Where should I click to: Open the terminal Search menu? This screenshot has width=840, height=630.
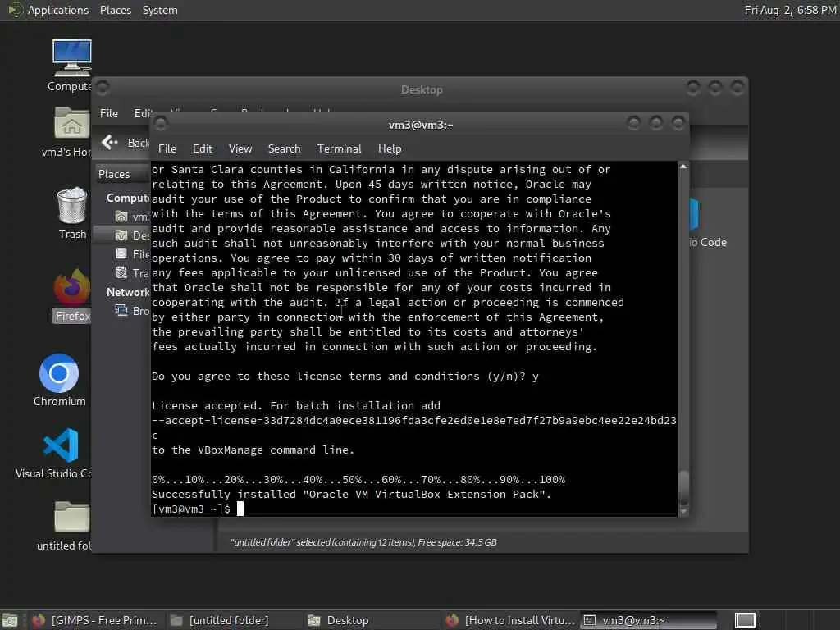click(x=284, y=149)
